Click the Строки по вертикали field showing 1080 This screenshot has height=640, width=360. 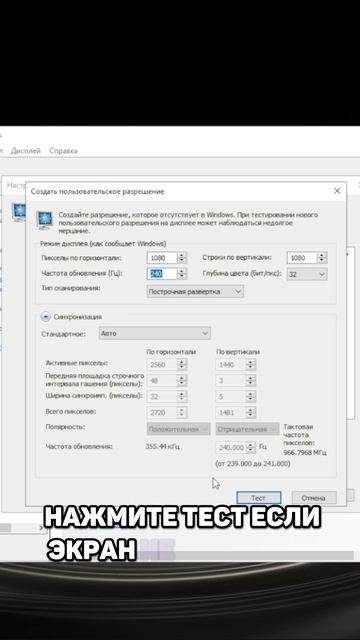tap(302, 258)
